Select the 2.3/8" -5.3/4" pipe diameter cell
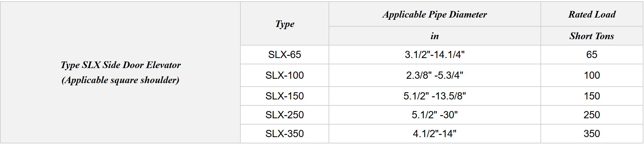644x144 pixels. point(434,75)
